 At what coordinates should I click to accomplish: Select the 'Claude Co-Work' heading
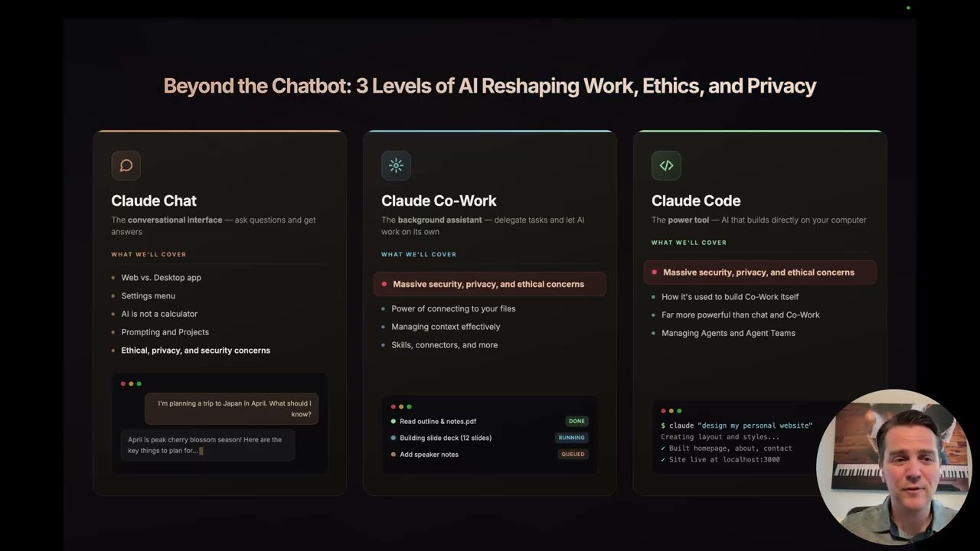pos(439,201)
